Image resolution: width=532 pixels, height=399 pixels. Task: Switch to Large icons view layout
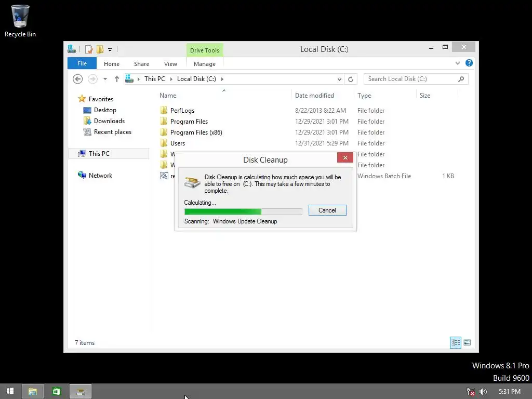pyautogui.click(x=467, y=342)
